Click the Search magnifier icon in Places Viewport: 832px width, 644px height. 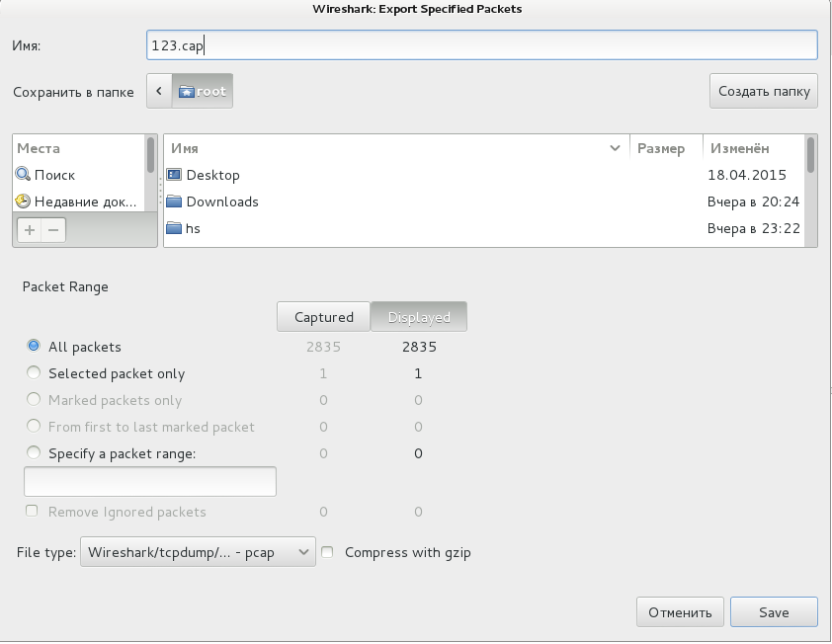click(24, 175)
